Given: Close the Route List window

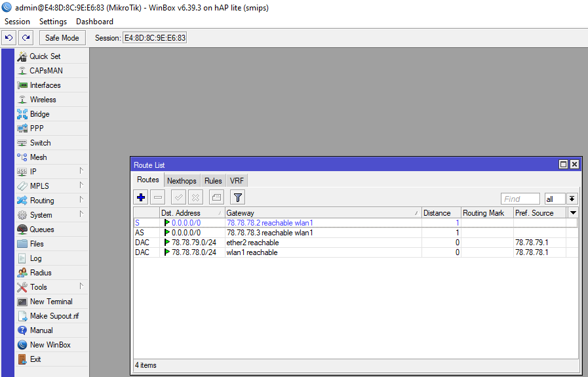Looking at the screenshot, I should pyautogui.click(x=574, y=165).
